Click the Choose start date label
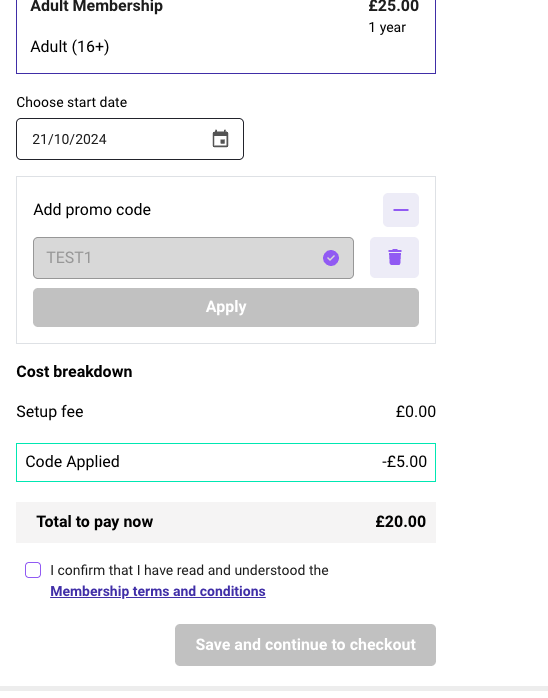Image resolution: width=548 pixels, height=698 pixels. [x=72, y=102]
